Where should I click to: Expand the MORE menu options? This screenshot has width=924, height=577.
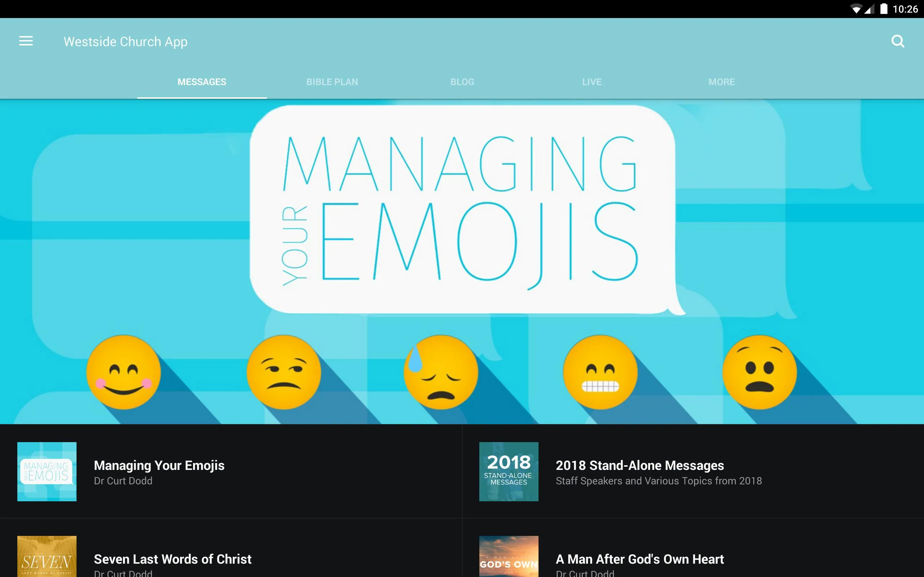721,81
